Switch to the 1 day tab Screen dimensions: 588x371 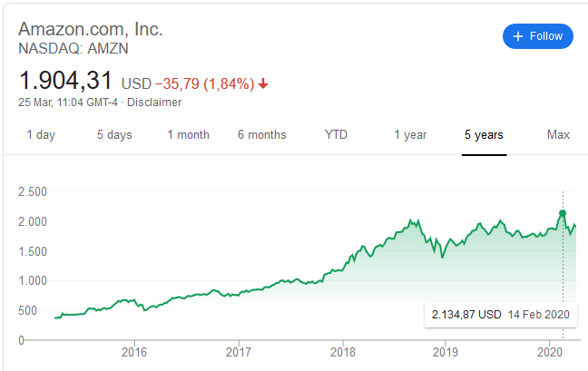(x=41, y=135)
